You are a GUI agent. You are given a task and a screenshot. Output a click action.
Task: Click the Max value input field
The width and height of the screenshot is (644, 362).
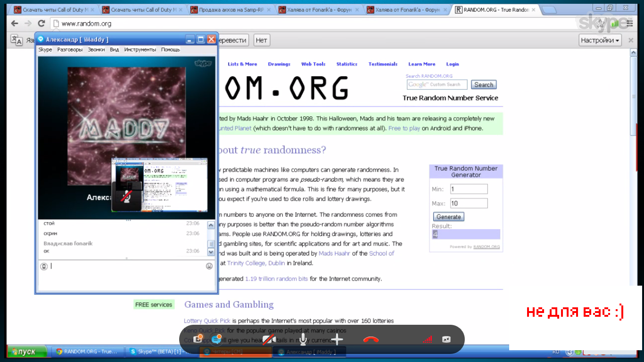(469, 204)
